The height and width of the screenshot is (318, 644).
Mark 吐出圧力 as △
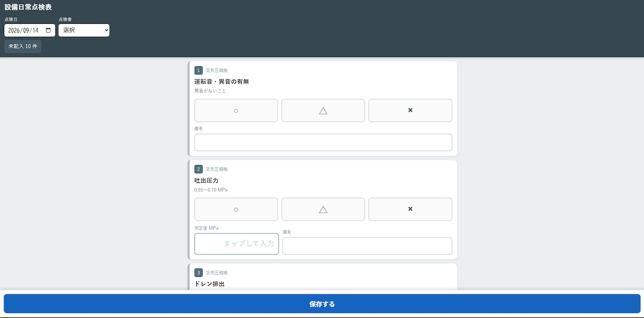click(323, 209)
